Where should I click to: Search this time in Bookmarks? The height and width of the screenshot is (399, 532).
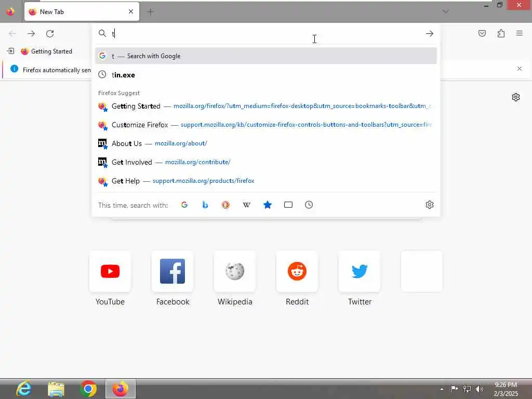point(268,205)
